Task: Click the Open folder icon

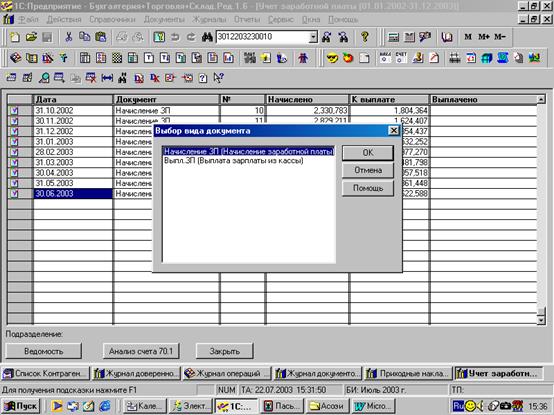Action: 31,37
